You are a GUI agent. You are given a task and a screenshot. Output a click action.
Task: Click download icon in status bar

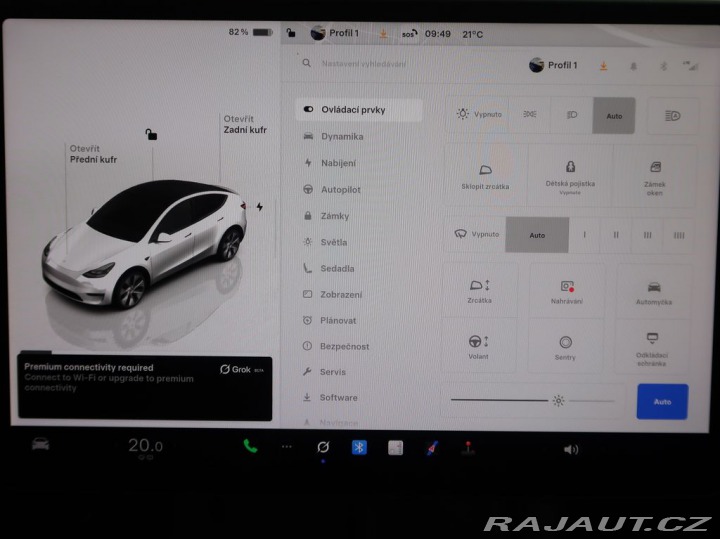383,34
